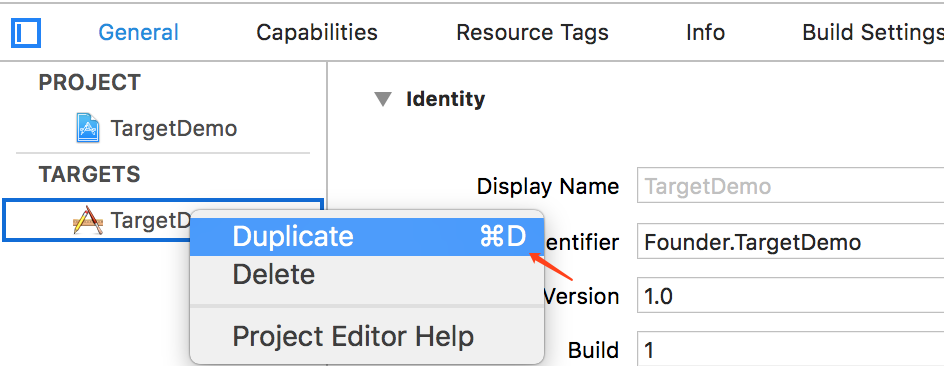
Task: Open the Resource Tags tab
Action: pos(532,33)
